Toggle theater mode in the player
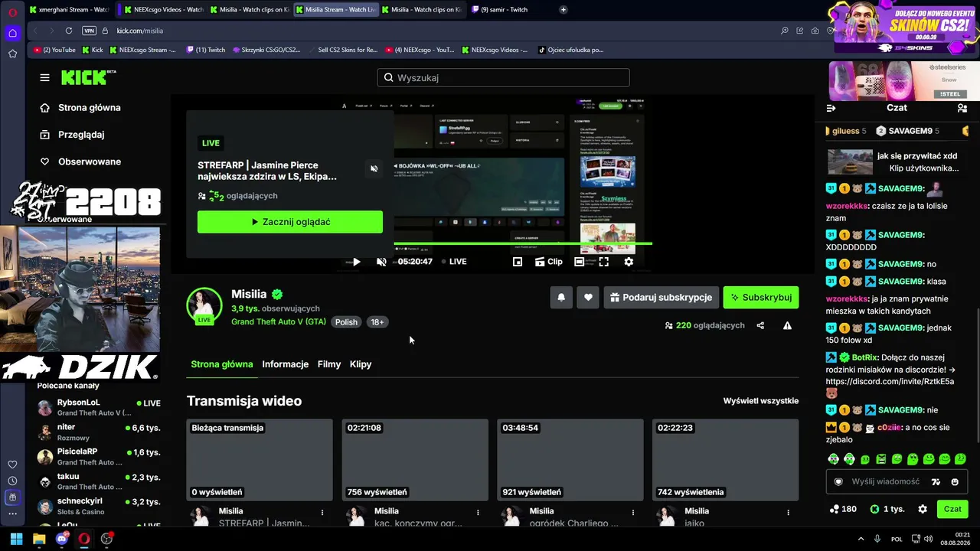This screenshot has width=980, height=551. 580,262
